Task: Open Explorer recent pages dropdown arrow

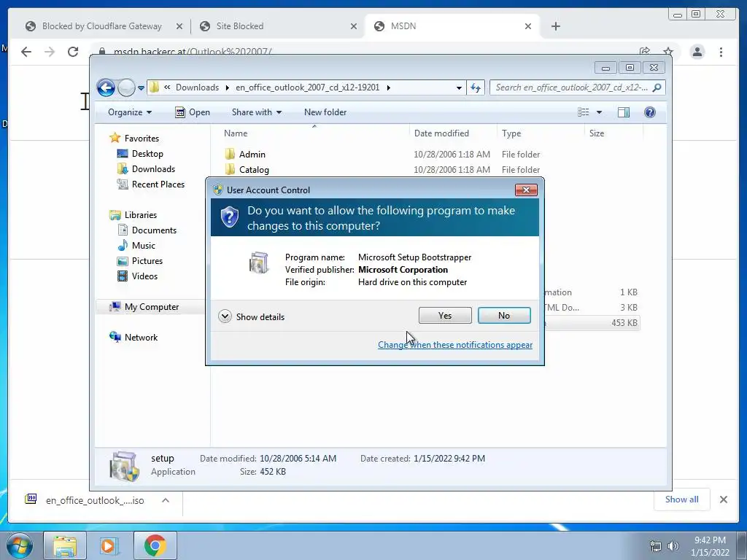Action: tap(141, 88)
